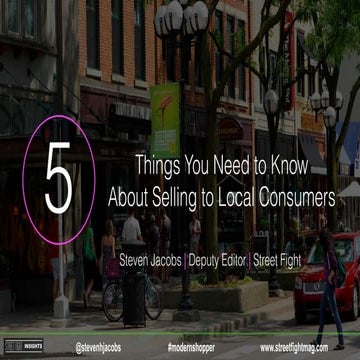Click the www.streetfightmag.com URL
Viewport: 360px width, 360px height.
tap(294, 348)
